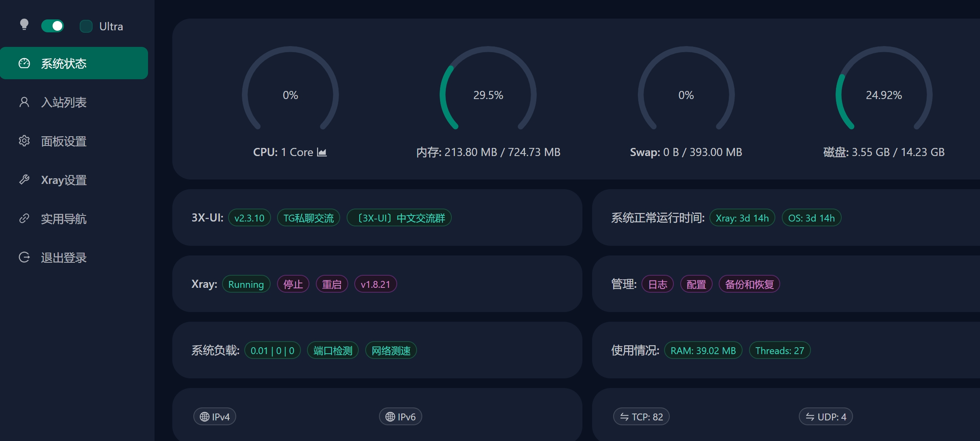
Task: Toggle the dark theme switch
Action: click(53, 26)
